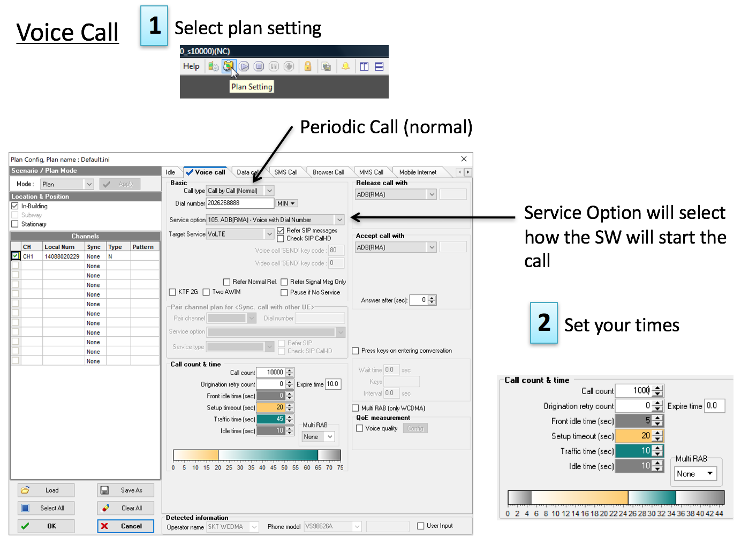Enable Multi RAB (only WCDMA) checkbox

coord(356,408)
